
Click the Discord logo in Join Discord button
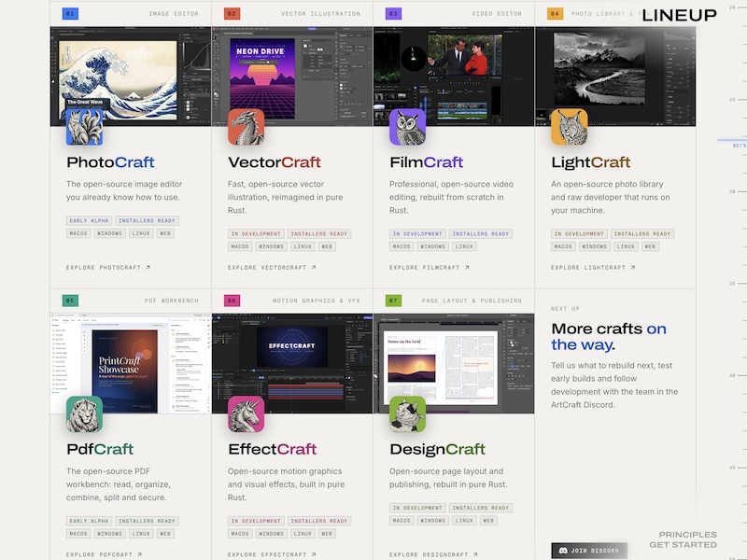[x=563, y=551]
